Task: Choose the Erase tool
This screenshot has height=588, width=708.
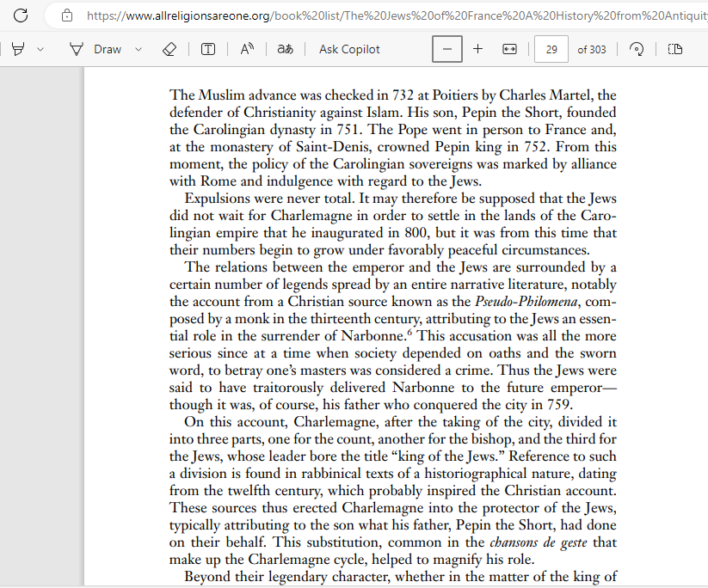Action: coord(169,49)
